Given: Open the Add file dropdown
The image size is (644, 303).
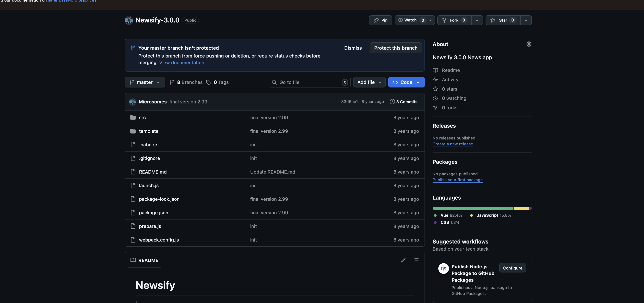Looking at the screenshot, I should [x=369, y=82].
